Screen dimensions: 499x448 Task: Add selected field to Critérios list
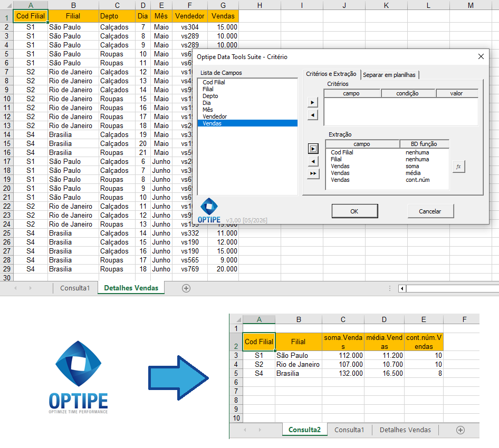click(312, 102)
